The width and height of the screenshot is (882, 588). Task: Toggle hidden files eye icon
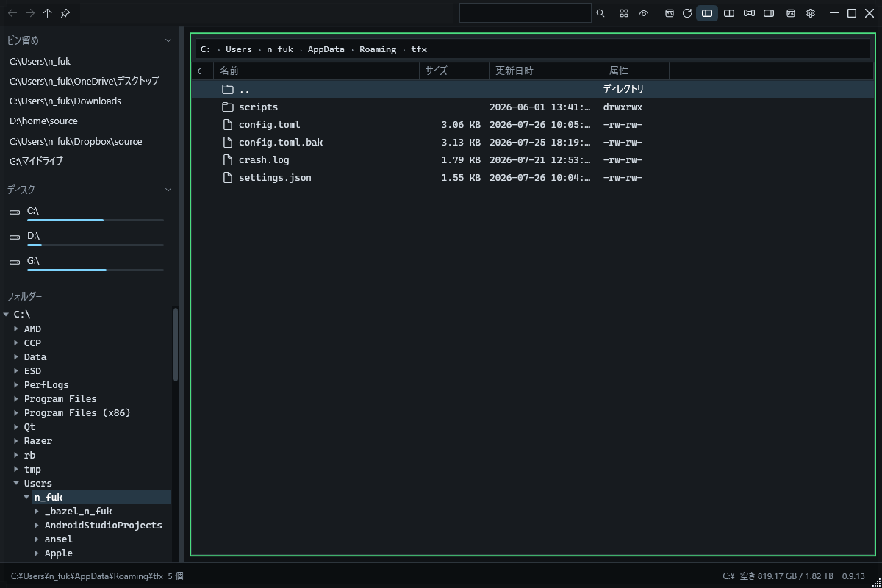pos(644,13)
